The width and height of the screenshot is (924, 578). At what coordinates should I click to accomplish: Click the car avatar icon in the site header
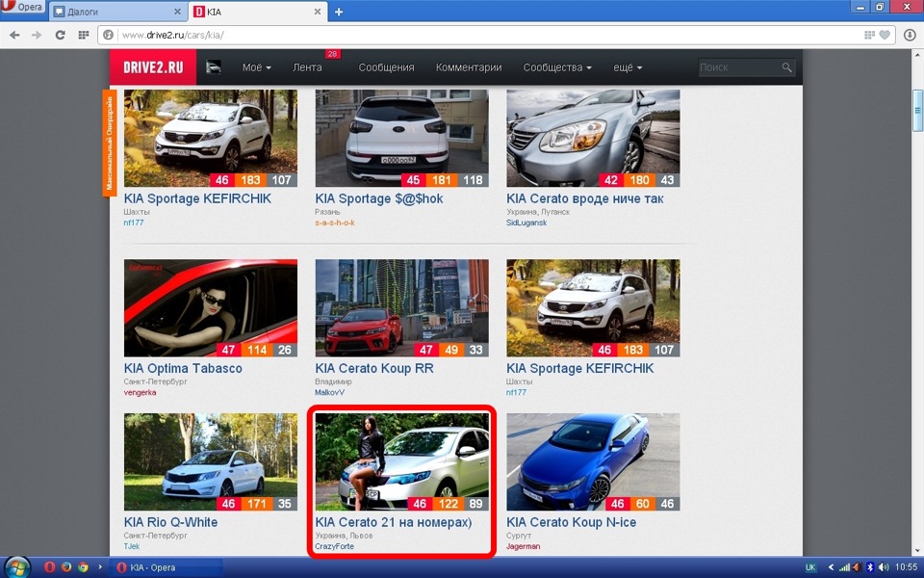click(214, 67)
